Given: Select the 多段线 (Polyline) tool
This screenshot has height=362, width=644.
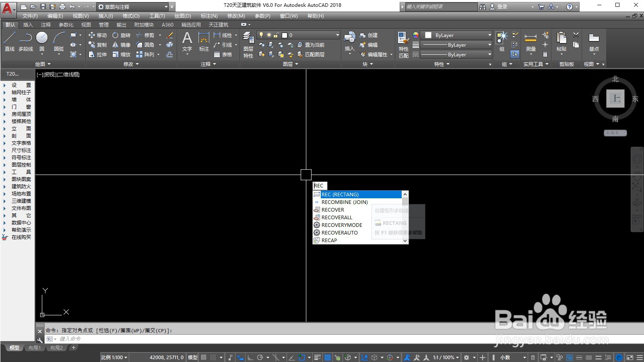Looking at the screenshot, I should click(x=26, y=42).
